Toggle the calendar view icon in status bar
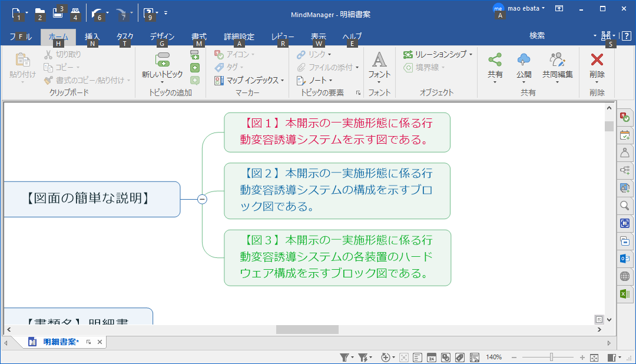Viewport: 636px width, 364px height. [x=431, y=358]
